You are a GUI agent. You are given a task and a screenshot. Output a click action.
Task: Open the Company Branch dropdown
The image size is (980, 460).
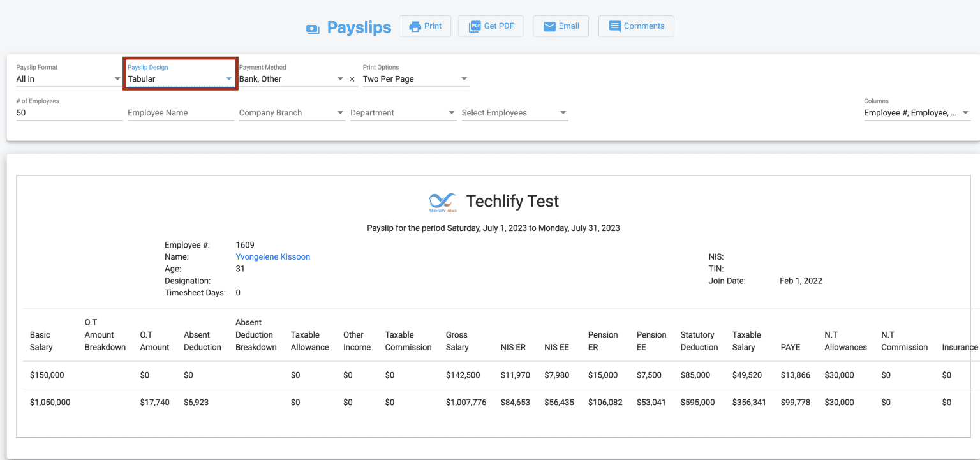click(x=341, y=112)
